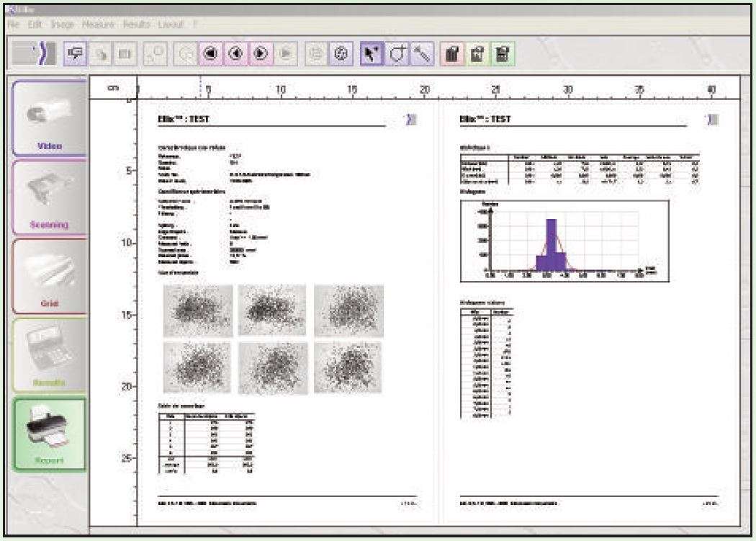Open the Results calculator panel
Screen dimensions: 756x541
pos(49,354)
